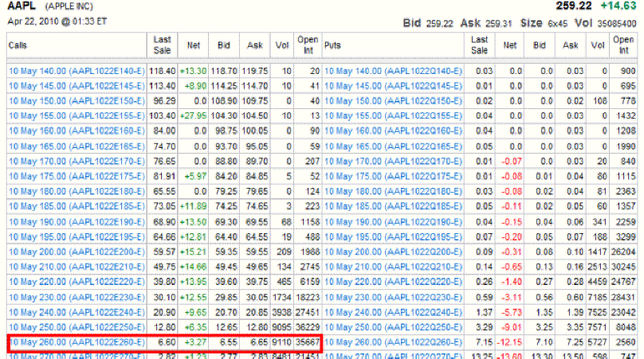Select the 10 May 230.00 call option
Screen dimensions: 644x359
(77, 299)
